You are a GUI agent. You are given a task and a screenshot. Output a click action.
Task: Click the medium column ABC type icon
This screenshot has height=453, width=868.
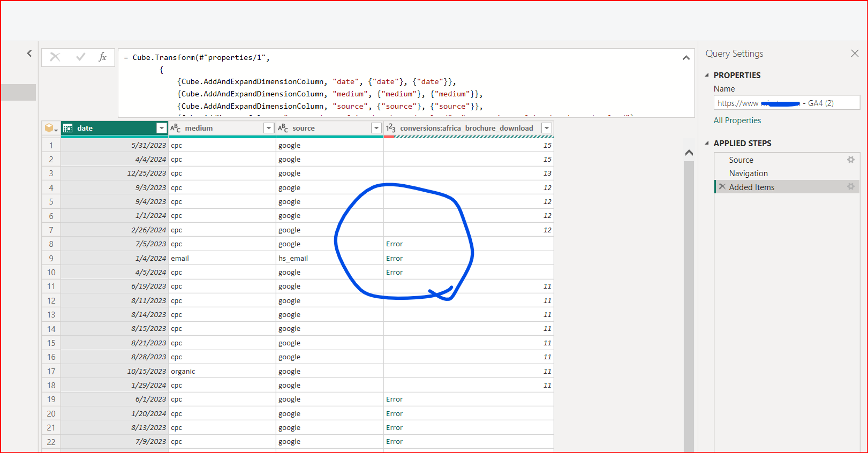click(x=175, y=128)
